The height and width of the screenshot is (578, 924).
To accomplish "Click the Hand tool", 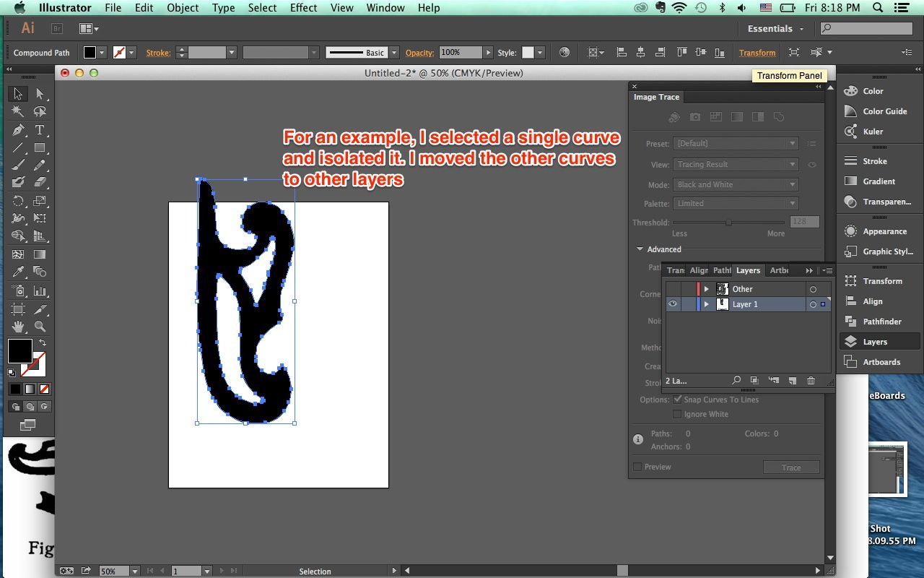I will pos(18,327).
